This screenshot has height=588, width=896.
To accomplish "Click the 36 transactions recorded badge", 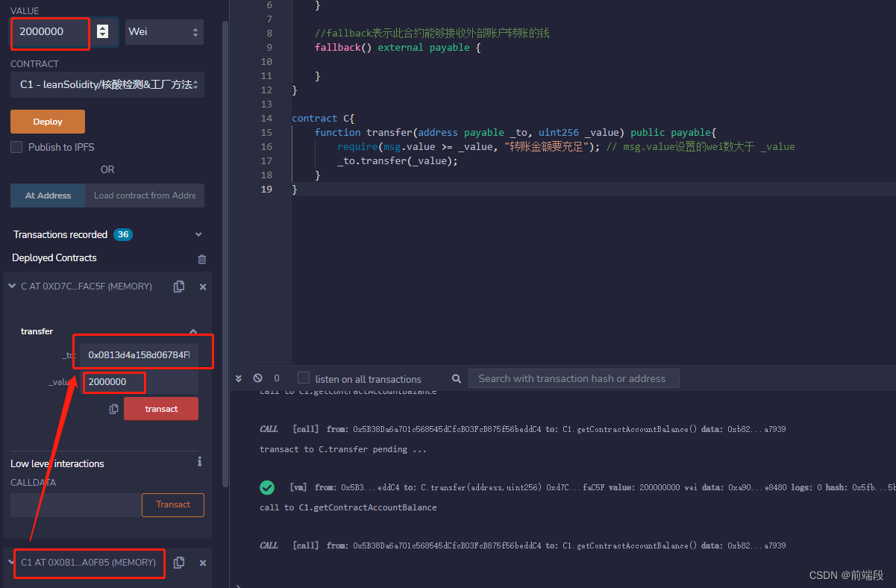I will pyautogui.click(x=123, y=234).
